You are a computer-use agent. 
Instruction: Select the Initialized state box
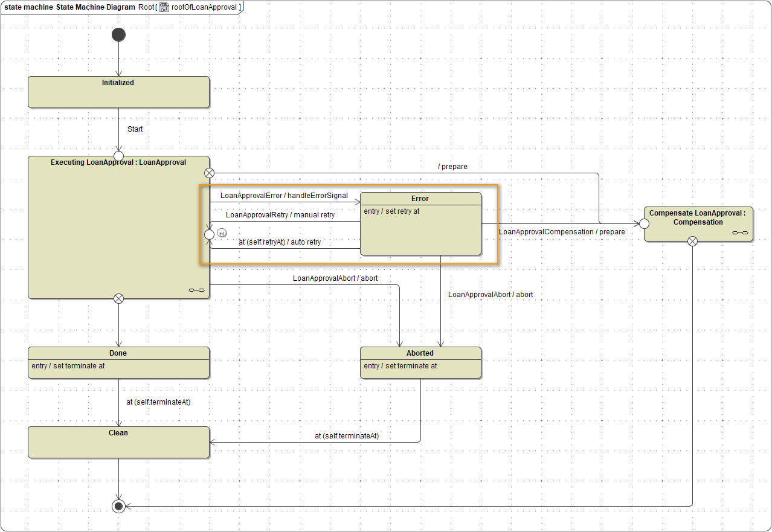pyautogui.click(x=118, y=92)
